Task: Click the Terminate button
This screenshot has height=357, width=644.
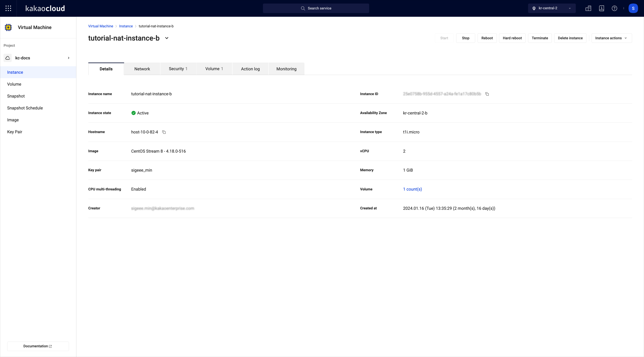Action: tap(540, 38)
